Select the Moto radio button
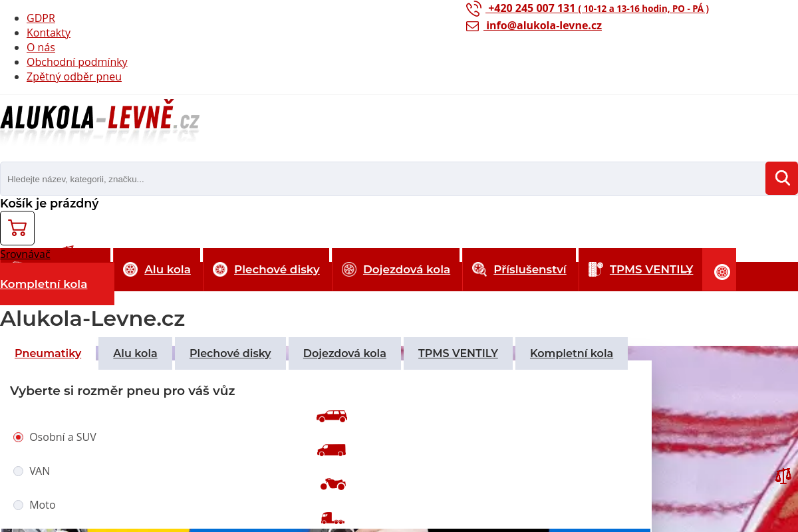 (19, 505)
